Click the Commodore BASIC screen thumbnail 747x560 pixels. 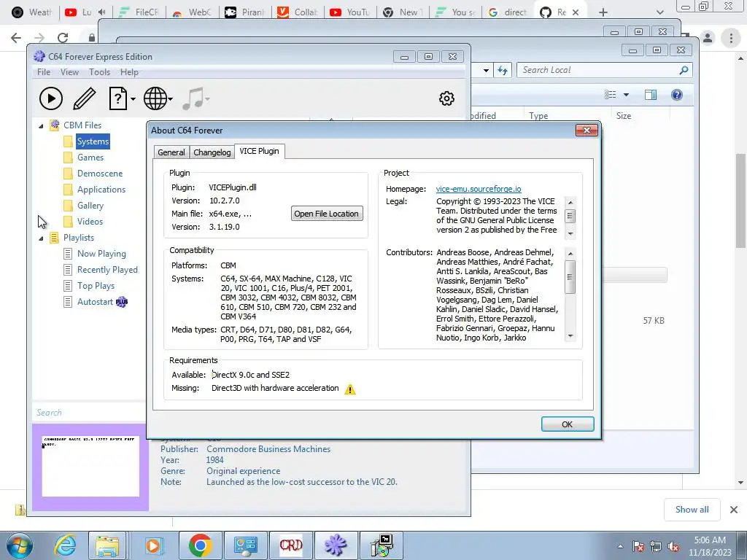click(x=90, y=466)
